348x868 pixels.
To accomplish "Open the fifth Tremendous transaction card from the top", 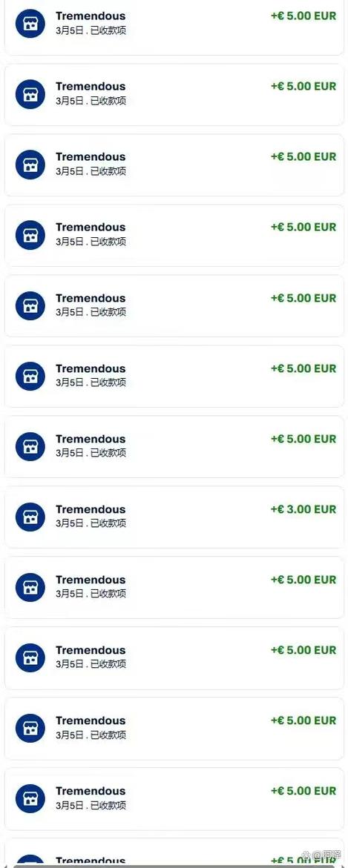I will click(174, 305).
